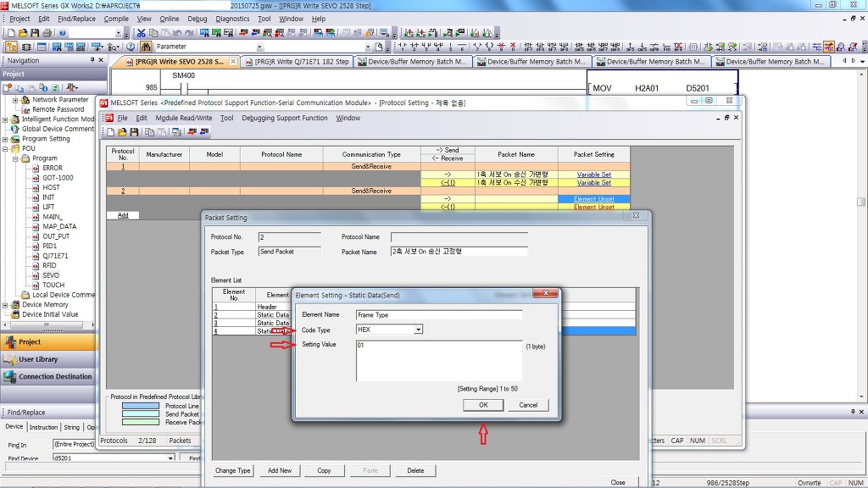The height and width of the screenshot is (488, 868).
Task: Click the Cut scissors icon in main toolbar
Action: coord(142,33)
